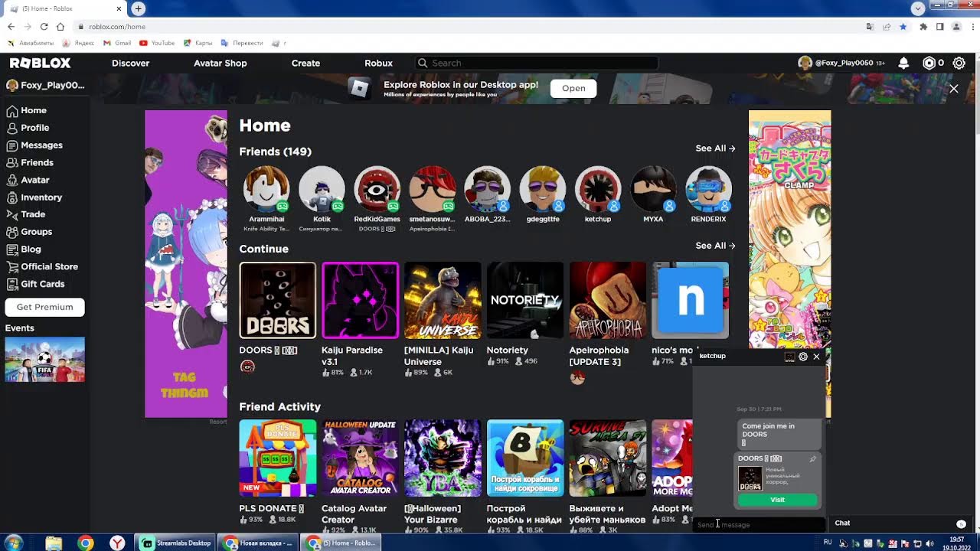Click Avatar Shop in the top navigation
Viewport: 980px width, 551px height.
[x=220, y=63]
